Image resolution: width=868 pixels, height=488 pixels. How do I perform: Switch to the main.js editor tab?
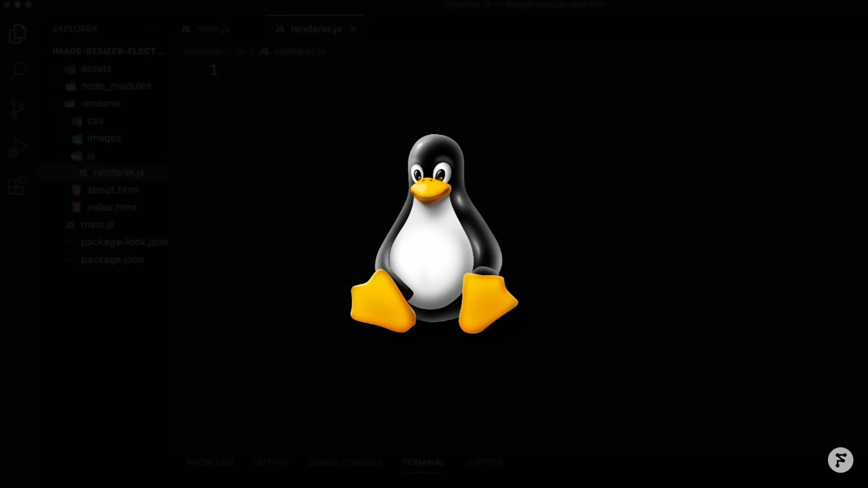click(x=205, y=29)
